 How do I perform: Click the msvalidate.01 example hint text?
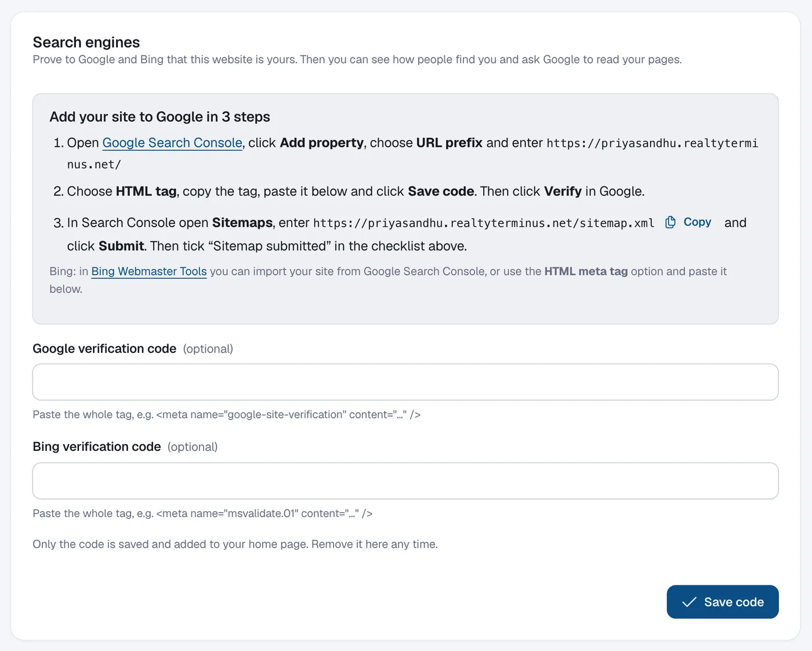click(202, 513)
